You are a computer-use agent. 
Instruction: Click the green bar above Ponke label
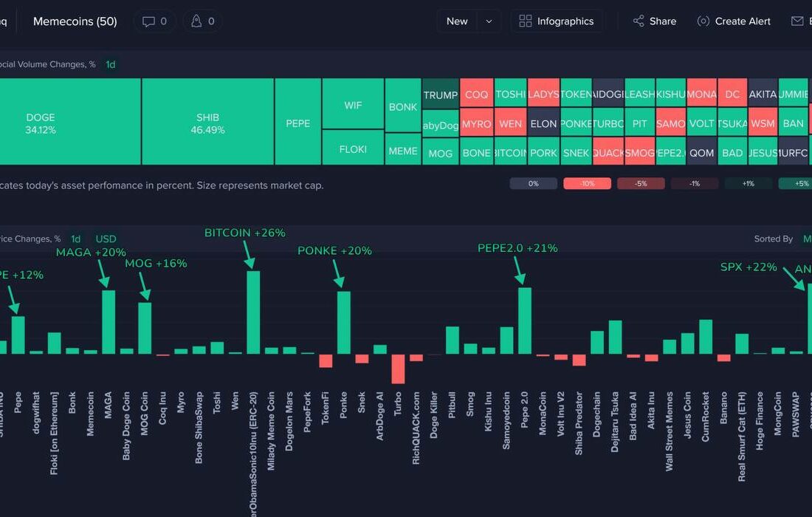[x=344, y=323]
